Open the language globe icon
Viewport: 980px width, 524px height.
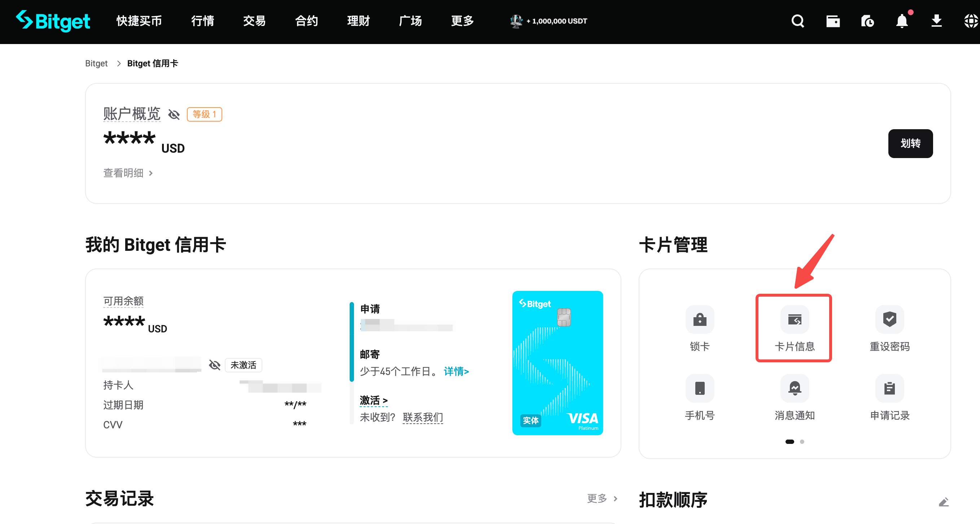971,21
